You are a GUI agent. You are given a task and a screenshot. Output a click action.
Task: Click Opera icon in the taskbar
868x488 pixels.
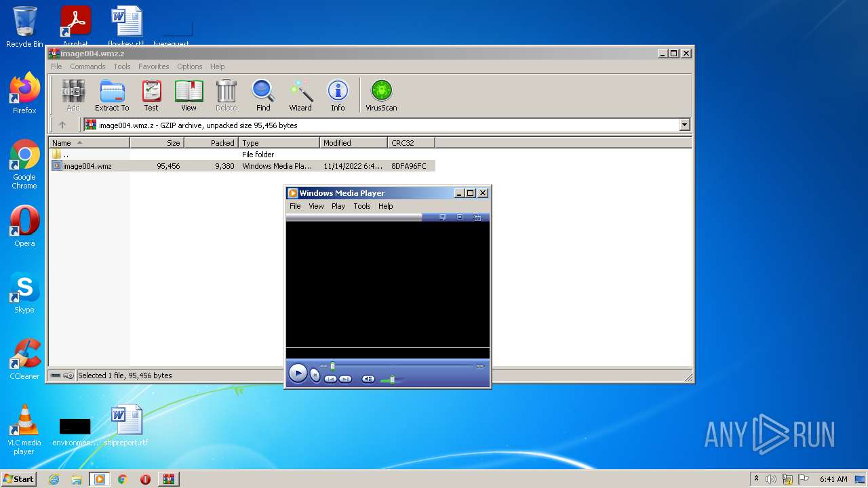click(x=145, y=479)
